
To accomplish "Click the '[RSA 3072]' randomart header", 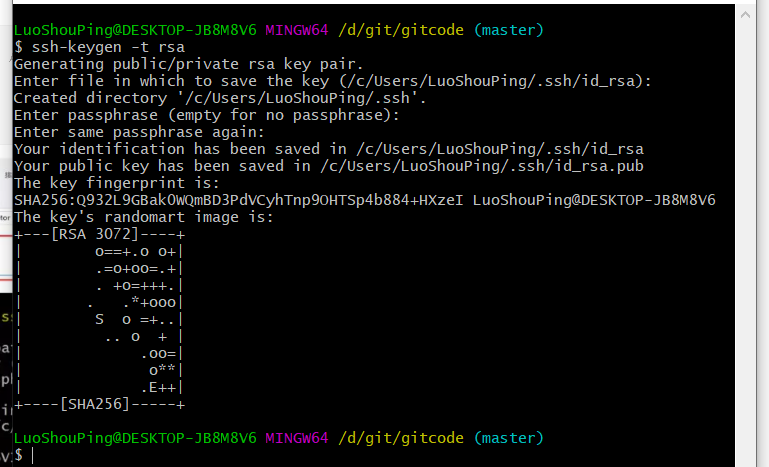I will point(95,234).
